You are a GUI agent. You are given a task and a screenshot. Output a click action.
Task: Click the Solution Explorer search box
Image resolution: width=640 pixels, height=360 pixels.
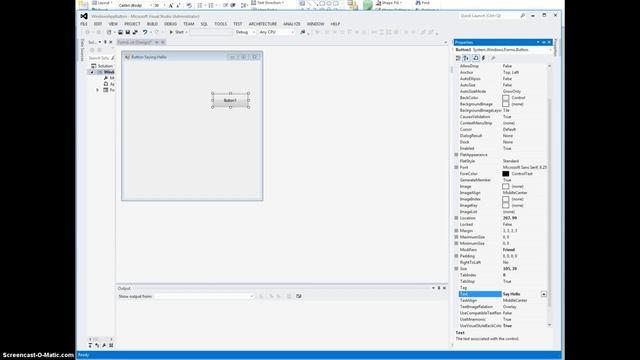point(101,58)
